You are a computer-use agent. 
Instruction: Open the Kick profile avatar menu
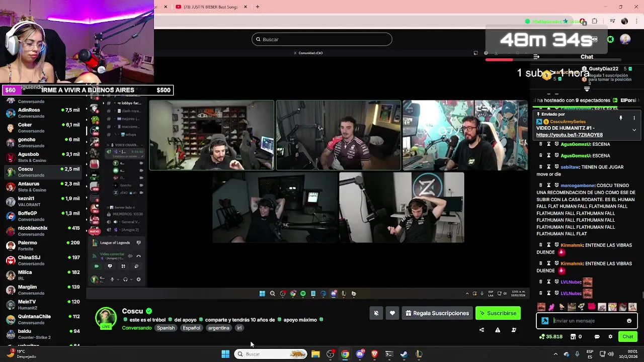pyautogui.click(x=625, y=39)
